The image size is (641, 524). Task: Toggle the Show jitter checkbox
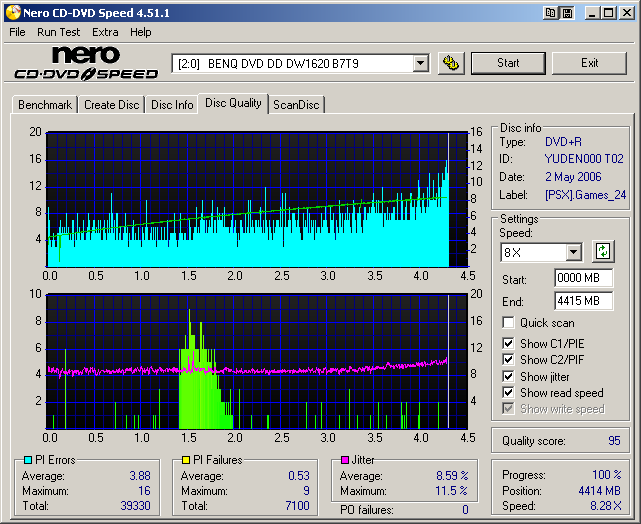point(509,377)
